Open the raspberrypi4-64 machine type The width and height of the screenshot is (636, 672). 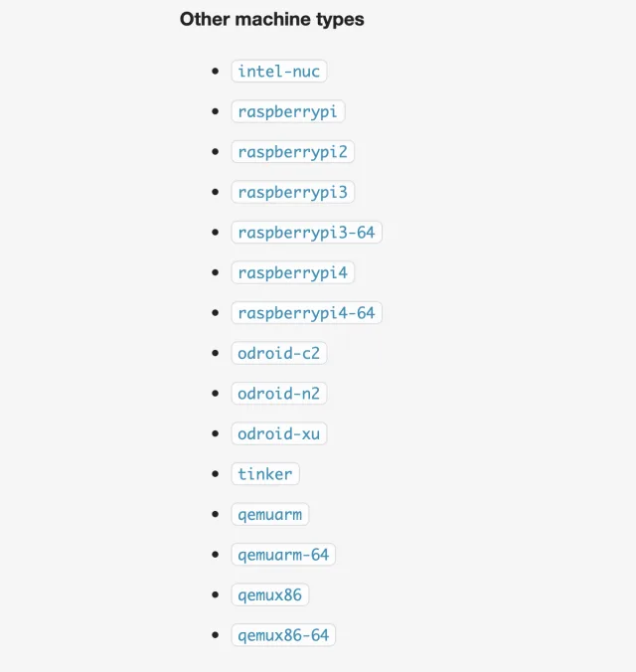pos(306,313)
